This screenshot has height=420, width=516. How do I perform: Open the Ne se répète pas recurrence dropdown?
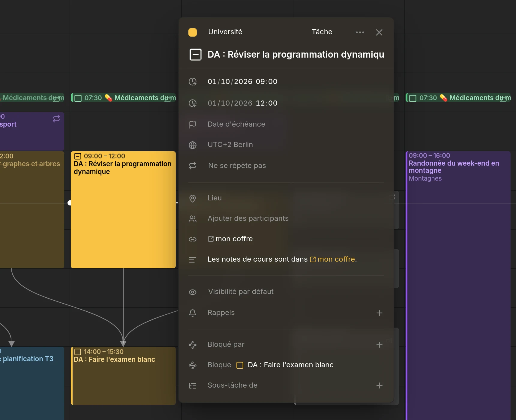click(x=237, y=166)
